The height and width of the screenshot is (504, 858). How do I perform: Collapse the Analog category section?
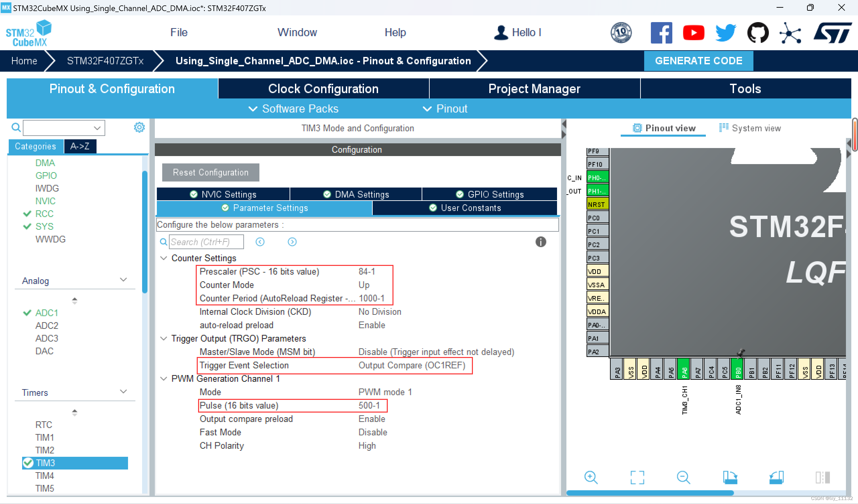coord(124,280)
